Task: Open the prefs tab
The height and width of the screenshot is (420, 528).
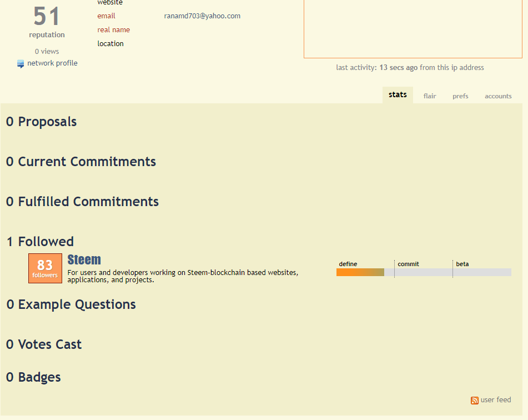Action: (x=460, y=96)
